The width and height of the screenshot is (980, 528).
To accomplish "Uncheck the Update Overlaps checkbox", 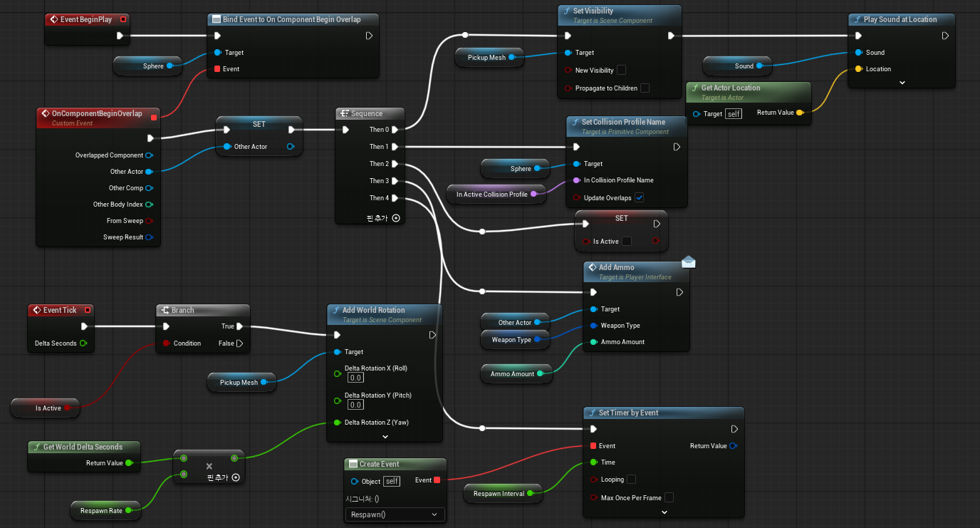I will tap(640, 197).
